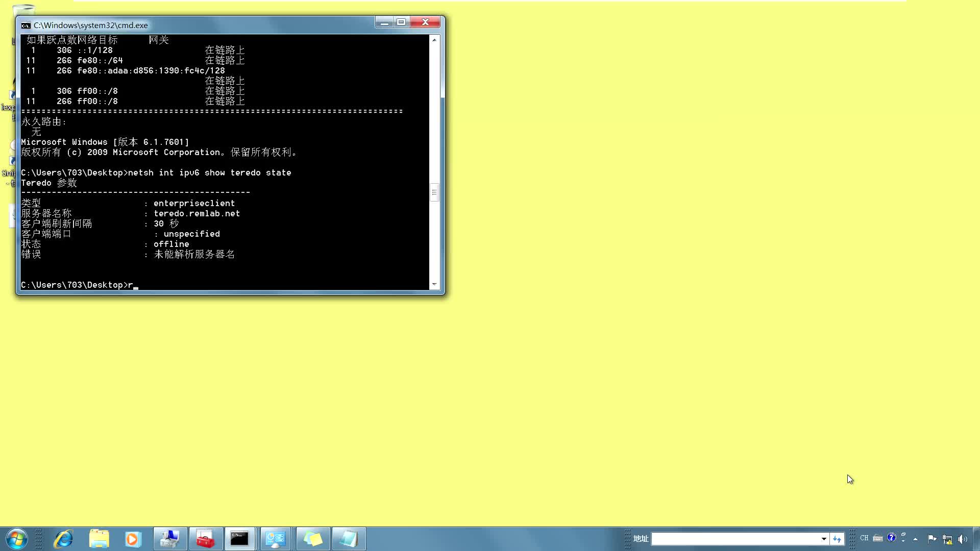Open Sticky Notes taskbar icon
980x551 pixels.
pyautogui.click(x=313, y=539)
